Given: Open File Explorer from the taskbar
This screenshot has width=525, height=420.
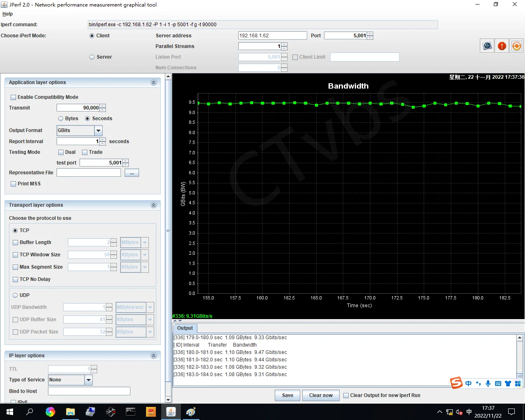Looking at the screenshot, I should click(71, 412).
